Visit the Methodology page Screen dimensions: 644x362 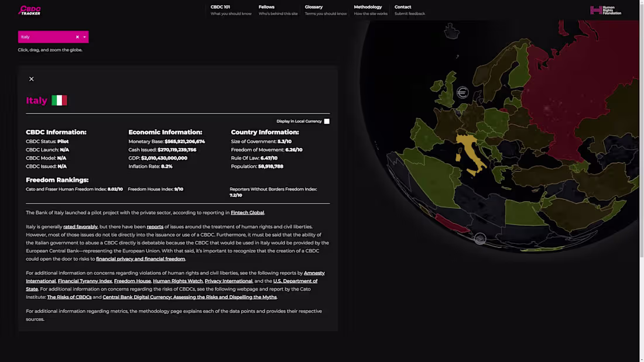pos(368,6)
